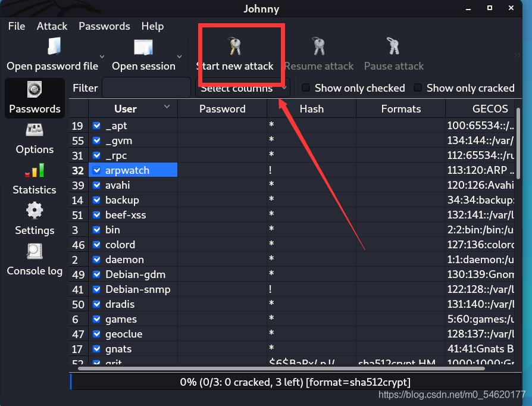
Task: Start new attack with keys icon
Action: coord(235,46)
